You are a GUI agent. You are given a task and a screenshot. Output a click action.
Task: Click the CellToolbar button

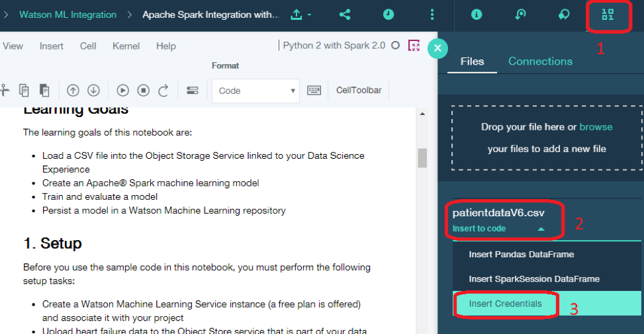tap(359, 90)
